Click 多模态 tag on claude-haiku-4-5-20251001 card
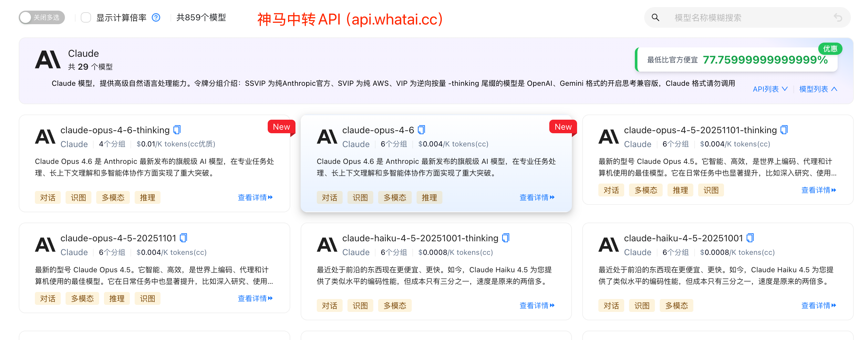The height and width of the screenshot is (340, 868). click(677, 305)
